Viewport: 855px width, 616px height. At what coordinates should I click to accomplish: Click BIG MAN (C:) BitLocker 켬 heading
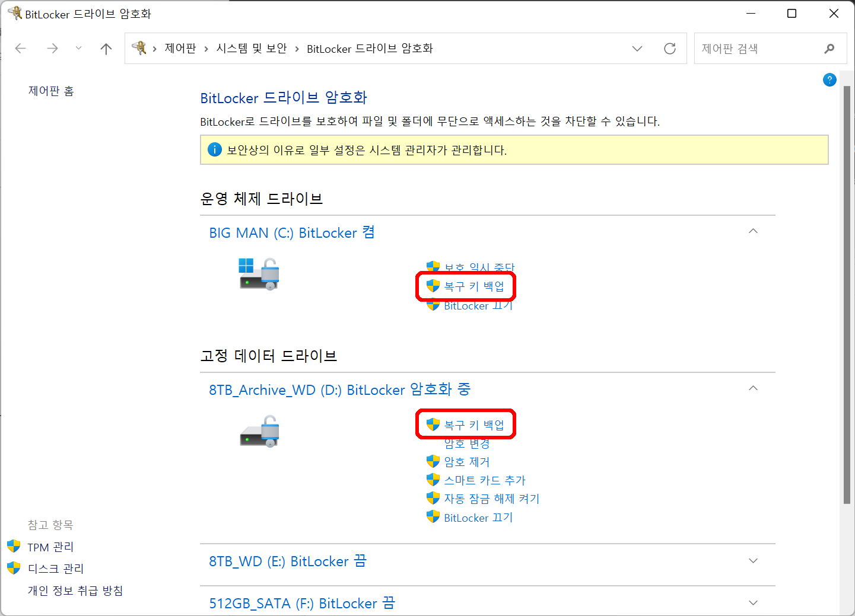point(292,233)
